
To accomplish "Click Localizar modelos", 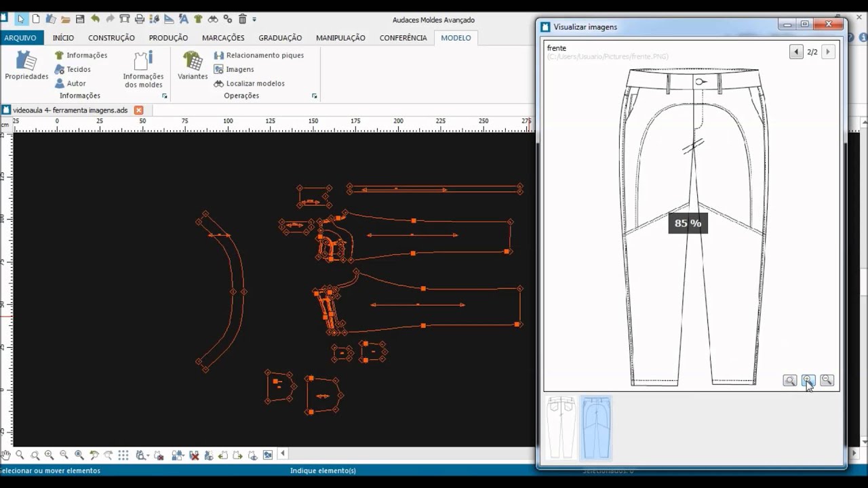I will (249, 83).
